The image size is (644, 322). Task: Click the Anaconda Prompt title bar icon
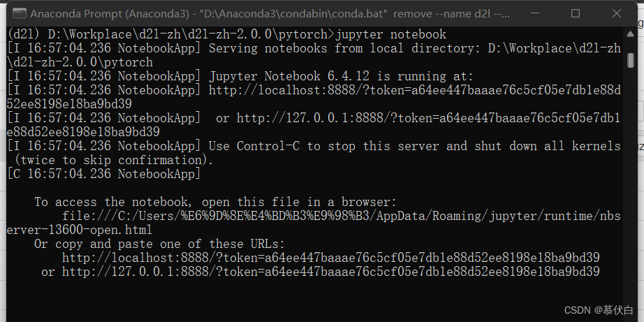(19, 13)
